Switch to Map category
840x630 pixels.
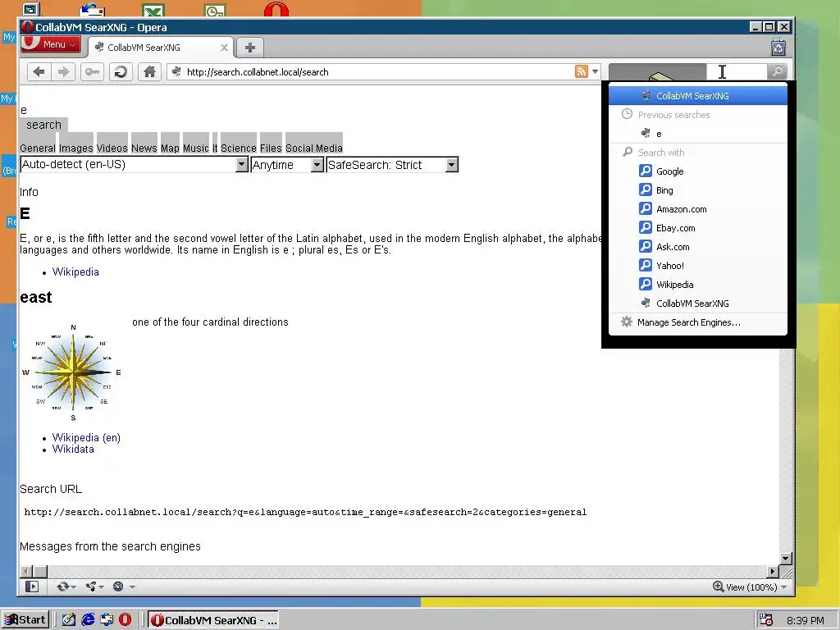[x=170, y=148]
